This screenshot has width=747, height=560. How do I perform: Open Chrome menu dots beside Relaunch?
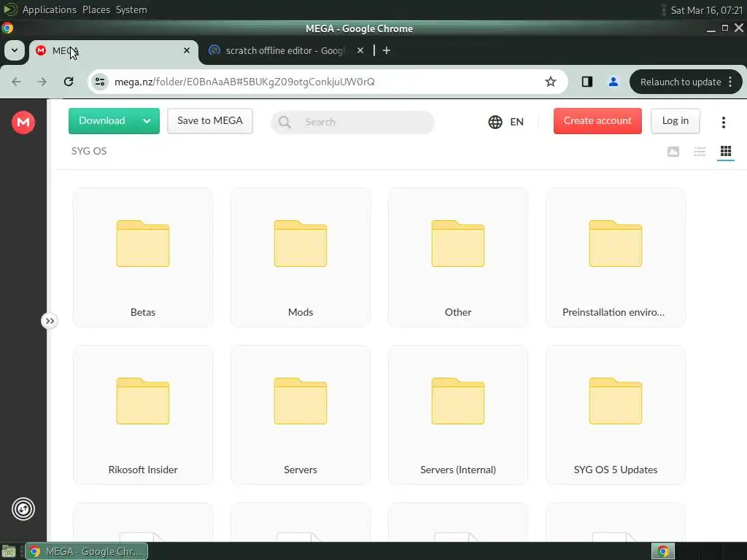pos(730,82)
